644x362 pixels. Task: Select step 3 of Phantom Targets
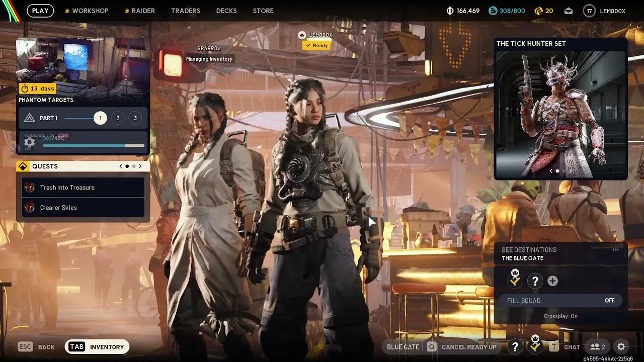click(x=135, y=118)
